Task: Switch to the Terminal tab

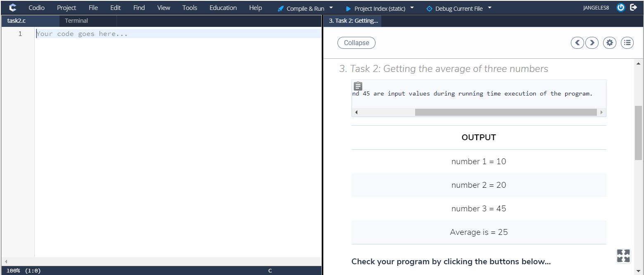Action: [76, 20]
